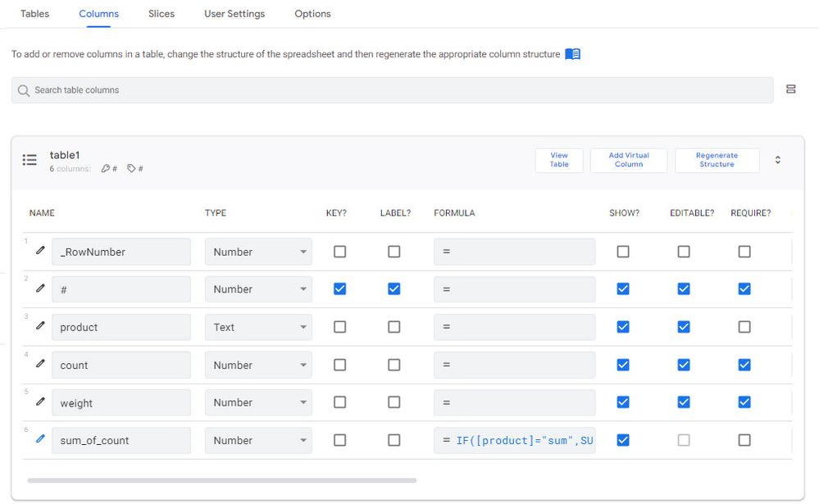Click the EDITABLE? column header

click(692, 213)
